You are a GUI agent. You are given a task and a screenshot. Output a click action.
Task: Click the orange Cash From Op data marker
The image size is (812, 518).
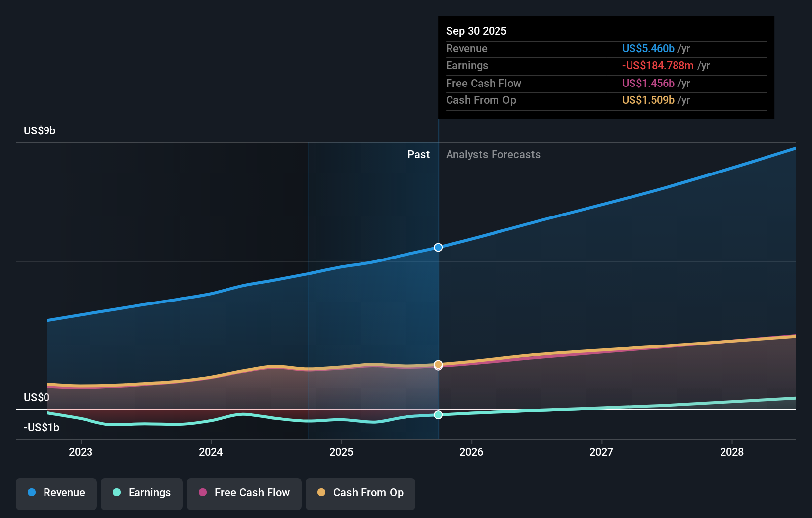point(438,364)
